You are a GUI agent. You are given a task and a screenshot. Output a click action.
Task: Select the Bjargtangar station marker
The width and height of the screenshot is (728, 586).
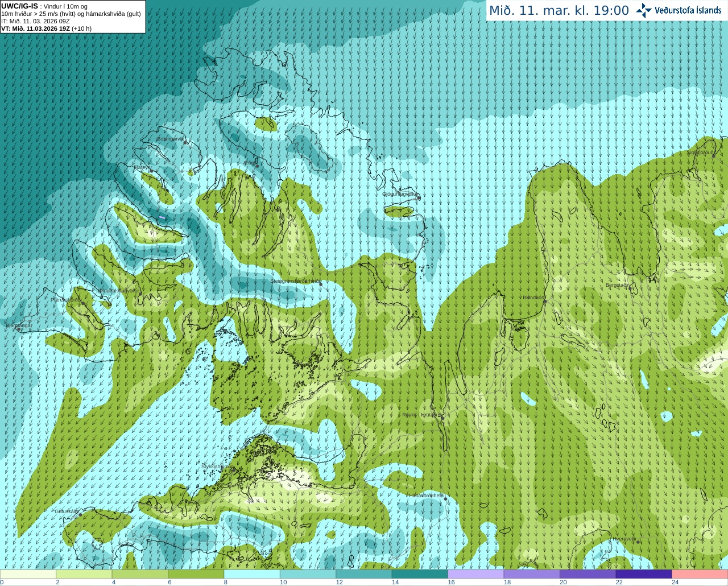click(18, 329)
